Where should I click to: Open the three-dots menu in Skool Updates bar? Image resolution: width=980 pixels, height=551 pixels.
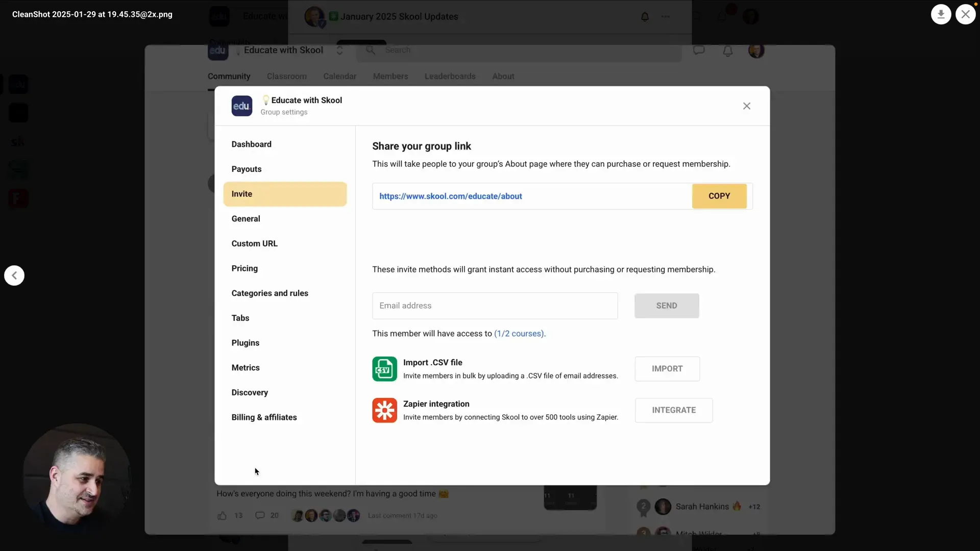coord(665,17)
